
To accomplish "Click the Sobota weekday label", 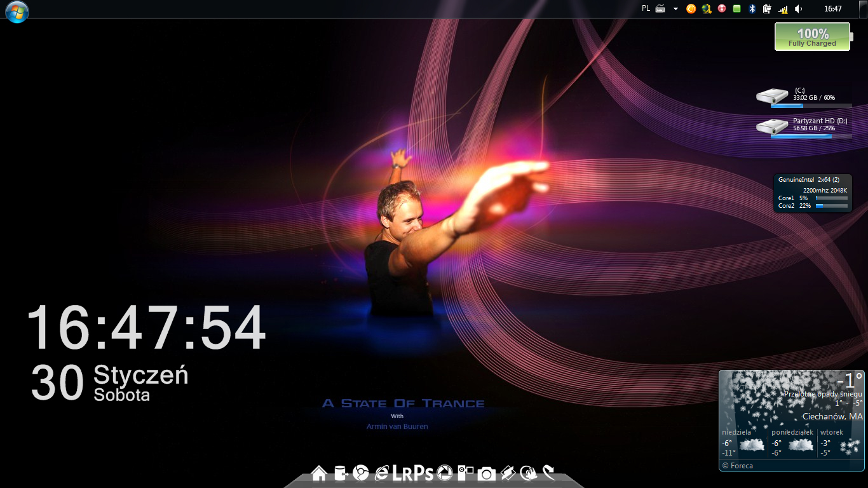I will pyautogui.click(x=122, y=395).
